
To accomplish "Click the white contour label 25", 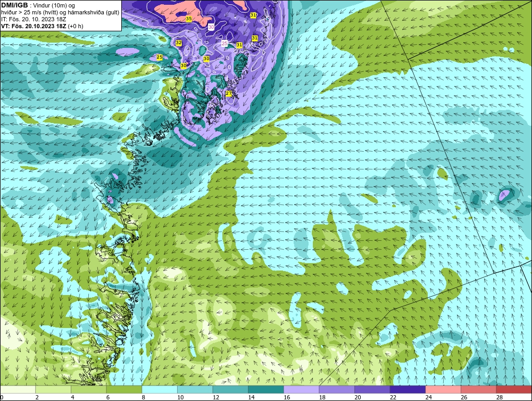I will click(x=225, y=44).
